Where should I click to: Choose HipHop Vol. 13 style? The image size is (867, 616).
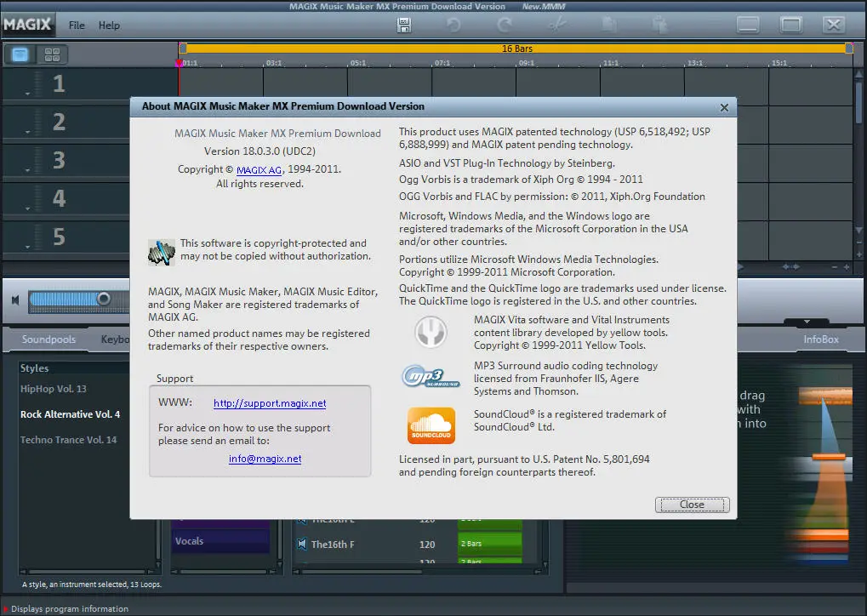tap(53, 389)
